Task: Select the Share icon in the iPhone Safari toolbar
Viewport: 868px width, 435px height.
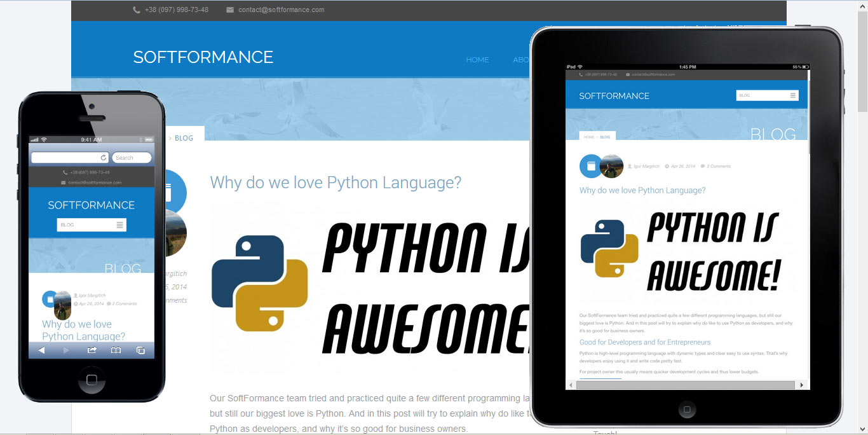Action: click(92, 350)
